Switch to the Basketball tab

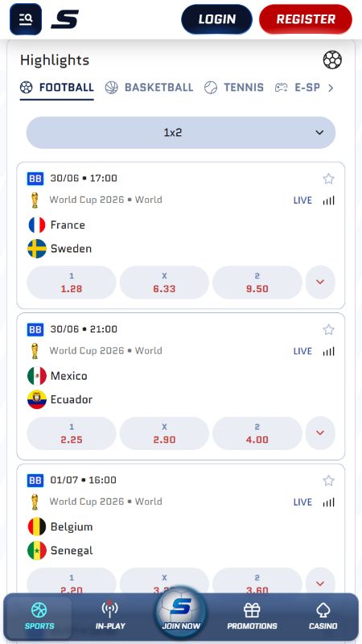tap(149, 88)
